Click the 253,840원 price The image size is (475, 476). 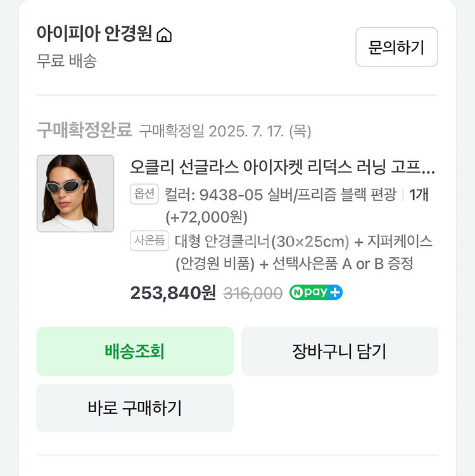coord(173,293)
